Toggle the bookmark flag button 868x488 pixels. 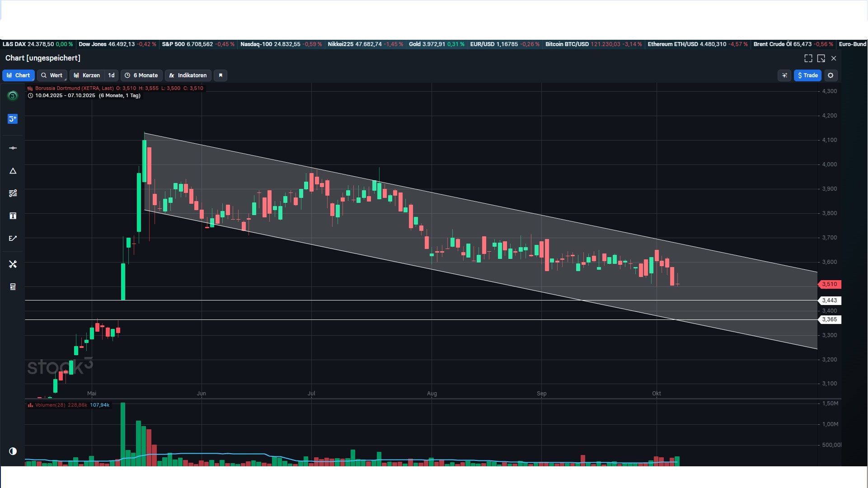pyautogui.click(x=221, y=75)
